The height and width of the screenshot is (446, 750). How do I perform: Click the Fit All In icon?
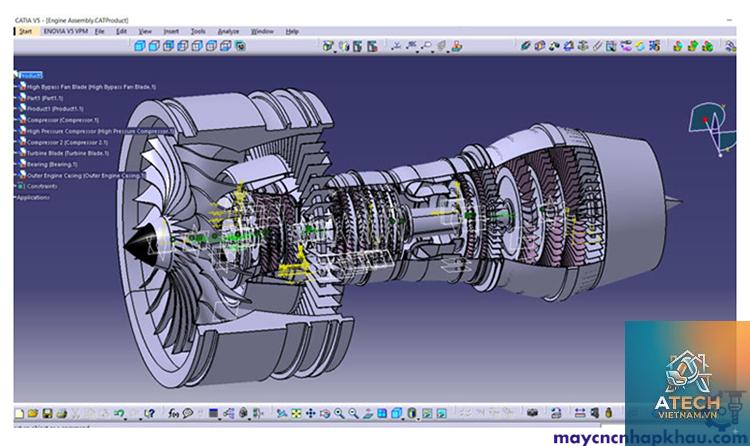click(296, 413)
